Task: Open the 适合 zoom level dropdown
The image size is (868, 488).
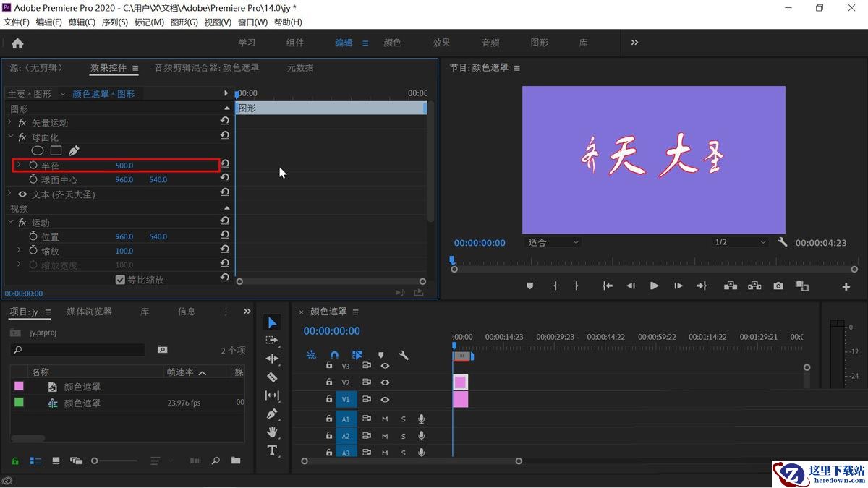Action: [553, 242]
